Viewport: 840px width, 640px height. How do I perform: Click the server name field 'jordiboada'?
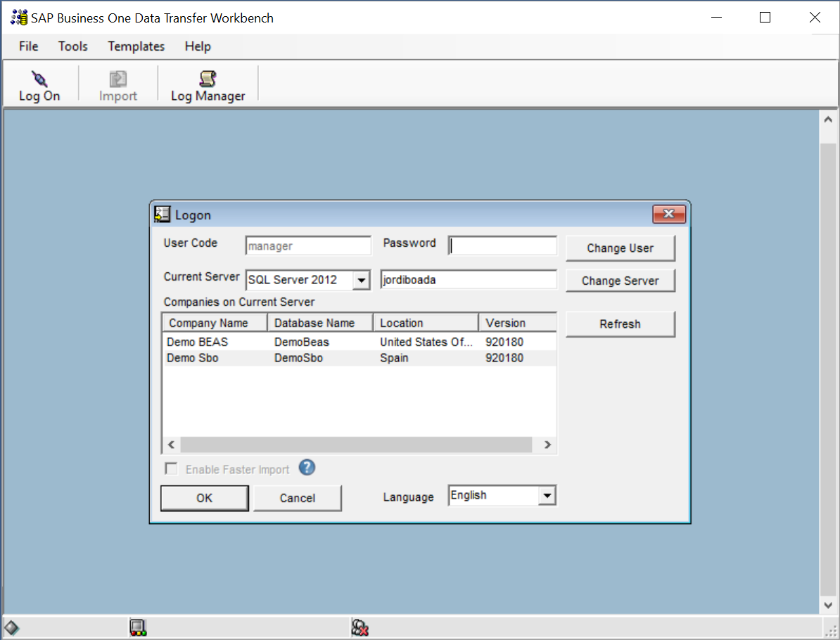[469, 280]
